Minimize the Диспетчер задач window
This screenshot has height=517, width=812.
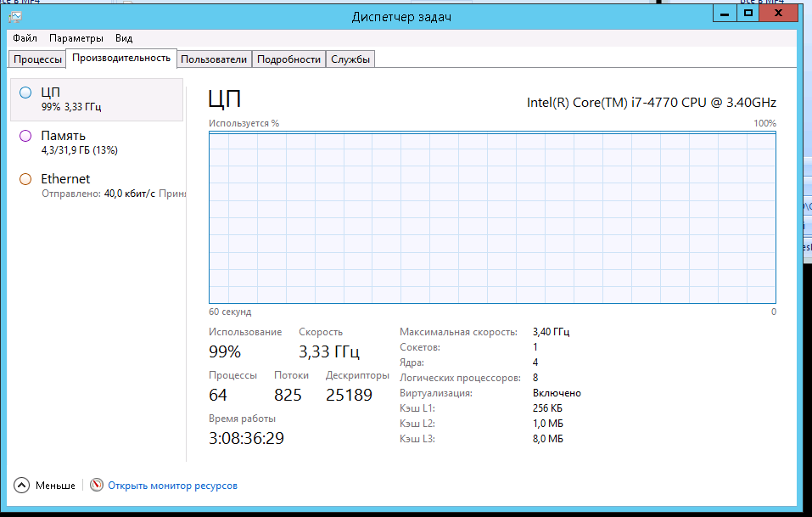(725, 14)
